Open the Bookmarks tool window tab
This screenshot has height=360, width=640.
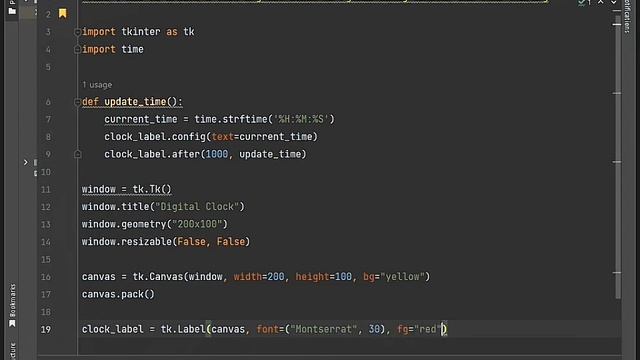tap(12, 305)
